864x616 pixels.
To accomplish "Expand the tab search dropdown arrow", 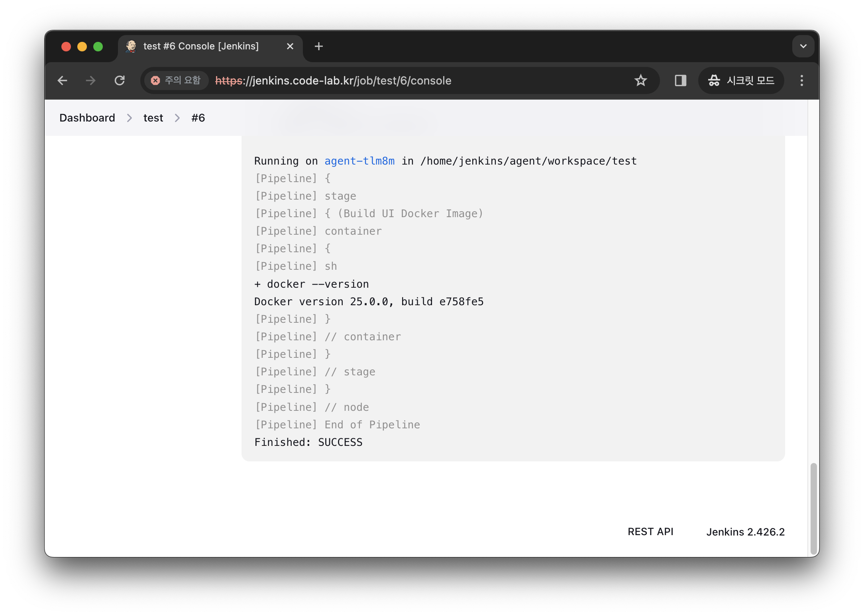I will pos(803,46).
